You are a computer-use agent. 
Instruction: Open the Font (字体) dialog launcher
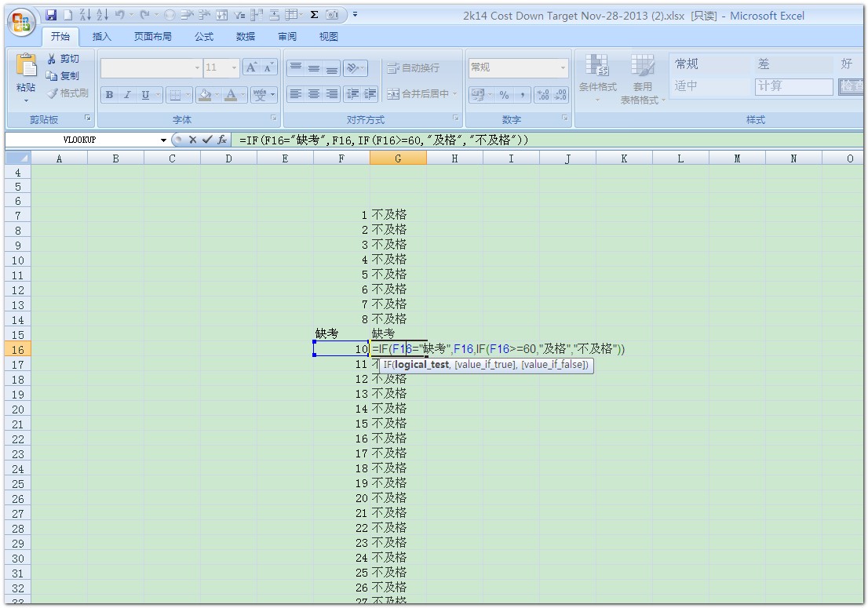(x=273, y=118)
